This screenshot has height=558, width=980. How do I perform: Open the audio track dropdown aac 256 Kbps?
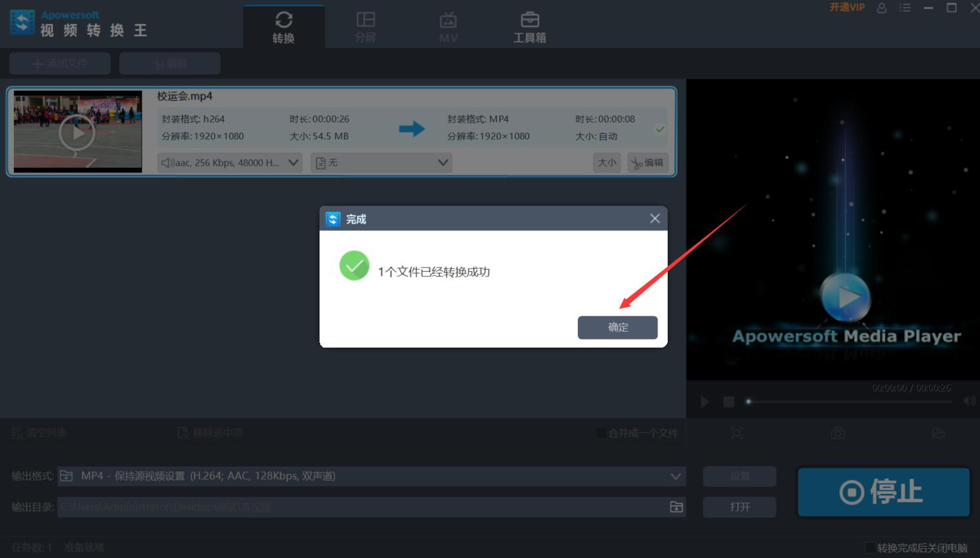tap(230, 162)
